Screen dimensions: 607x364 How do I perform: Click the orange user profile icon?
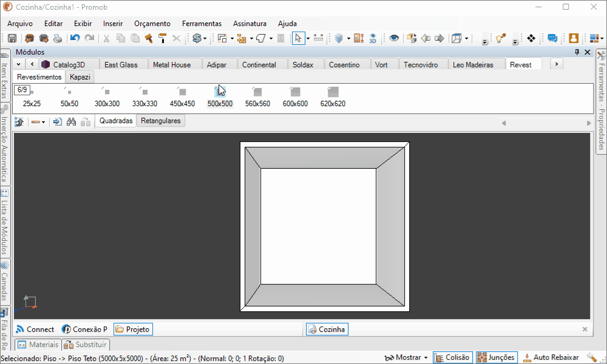click(x=574, y=38)
